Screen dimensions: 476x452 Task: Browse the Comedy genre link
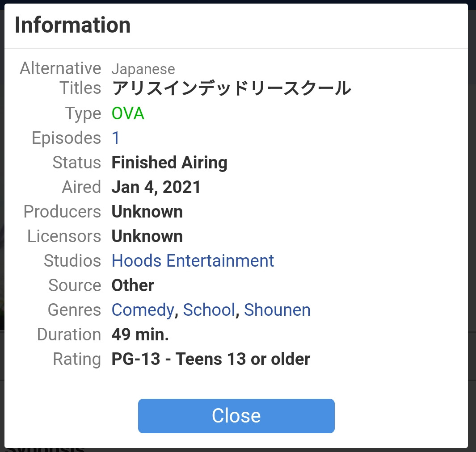[143, 310]
